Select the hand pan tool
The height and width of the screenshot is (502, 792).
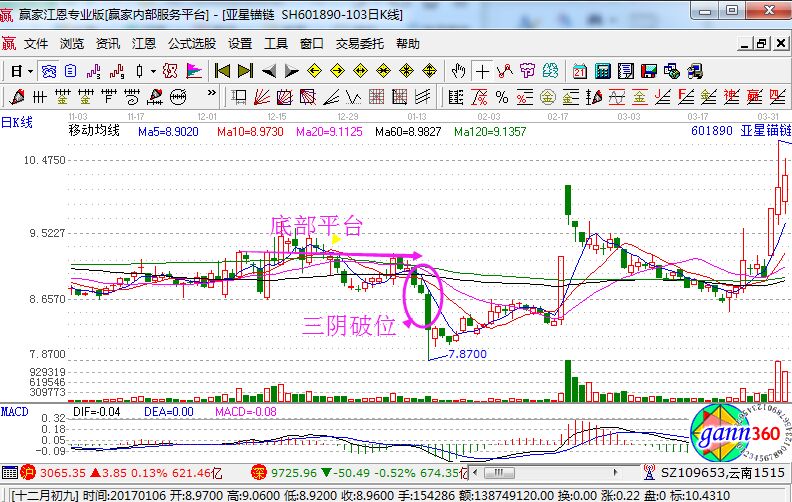[x=459, y=71]
